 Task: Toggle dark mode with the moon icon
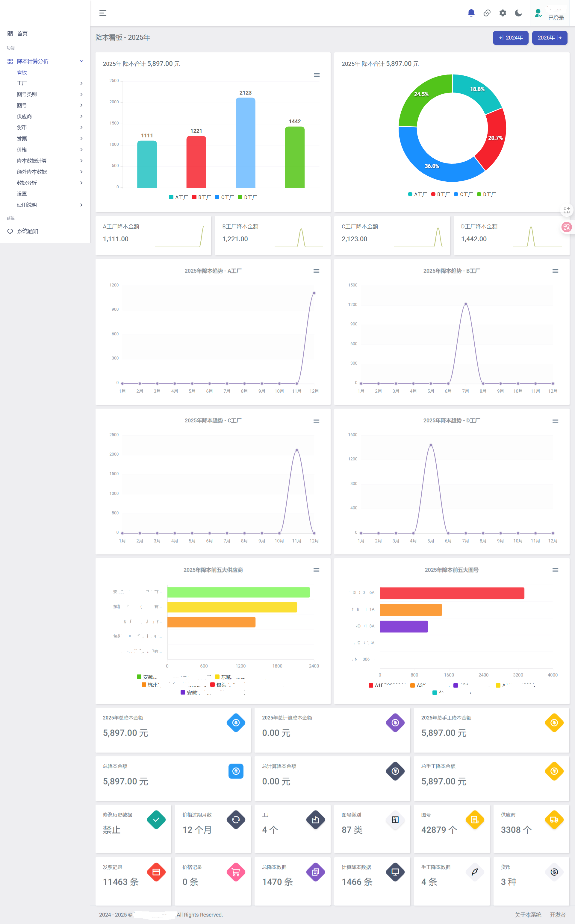click(x=518, y=13)
